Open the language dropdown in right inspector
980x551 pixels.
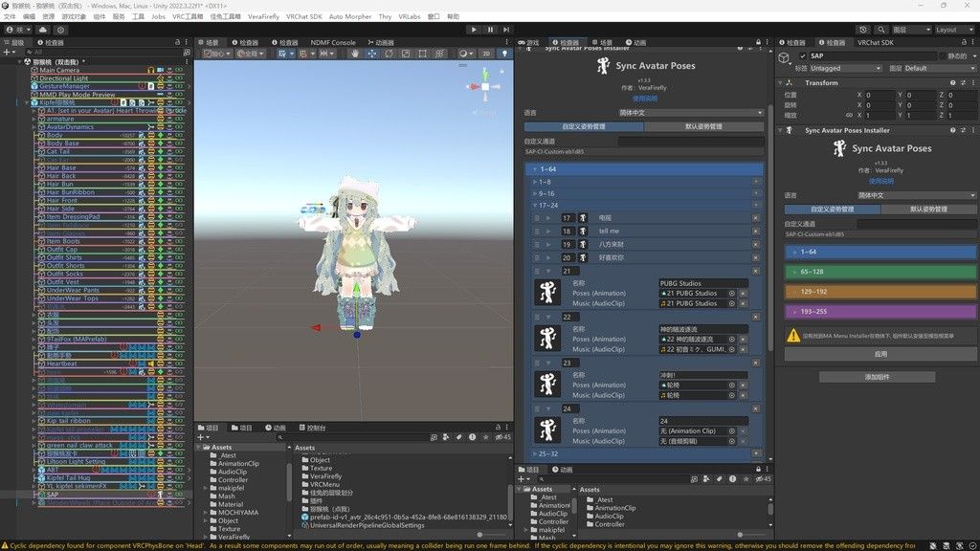coord(916,195)
